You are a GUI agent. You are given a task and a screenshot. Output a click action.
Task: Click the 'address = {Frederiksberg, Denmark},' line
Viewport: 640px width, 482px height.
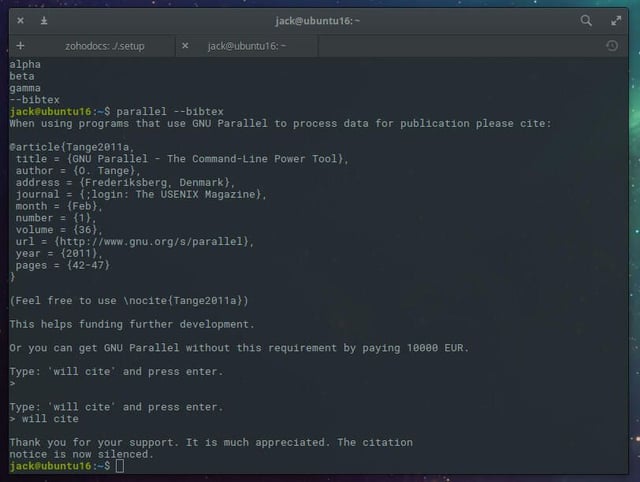pos(125,182)
